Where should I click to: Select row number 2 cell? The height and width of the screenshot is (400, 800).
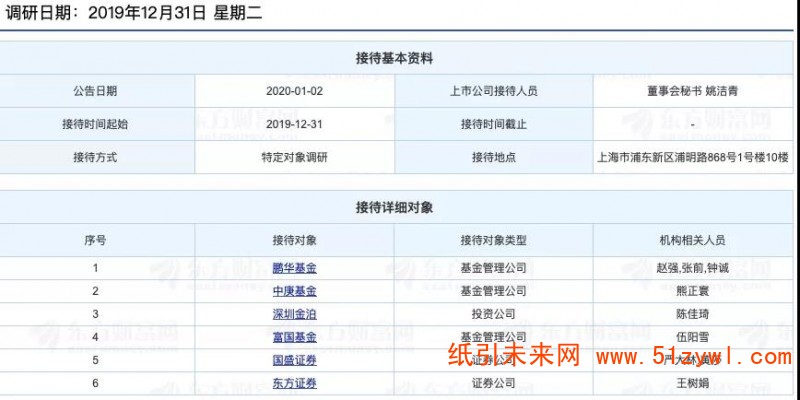pos(95,291)
